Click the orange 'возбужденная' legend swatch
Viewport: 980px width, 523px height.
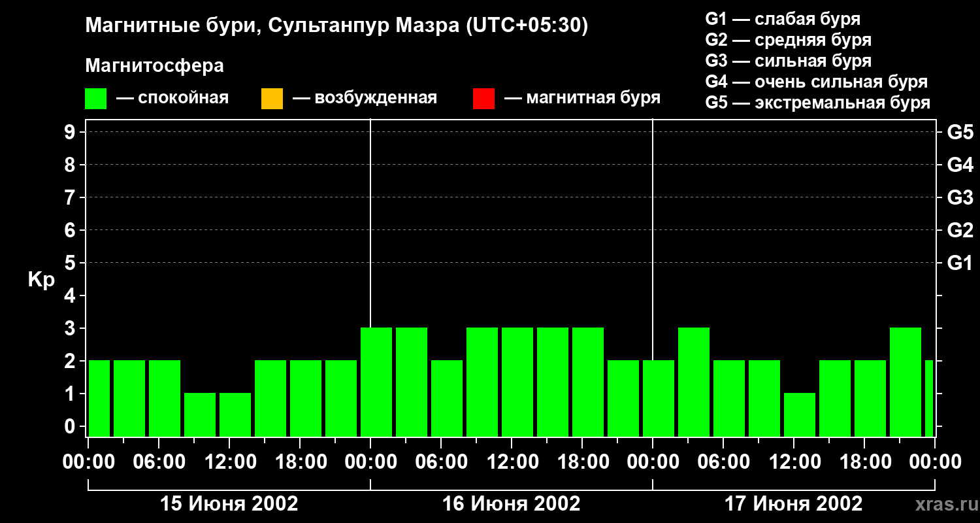coord(272,99)
